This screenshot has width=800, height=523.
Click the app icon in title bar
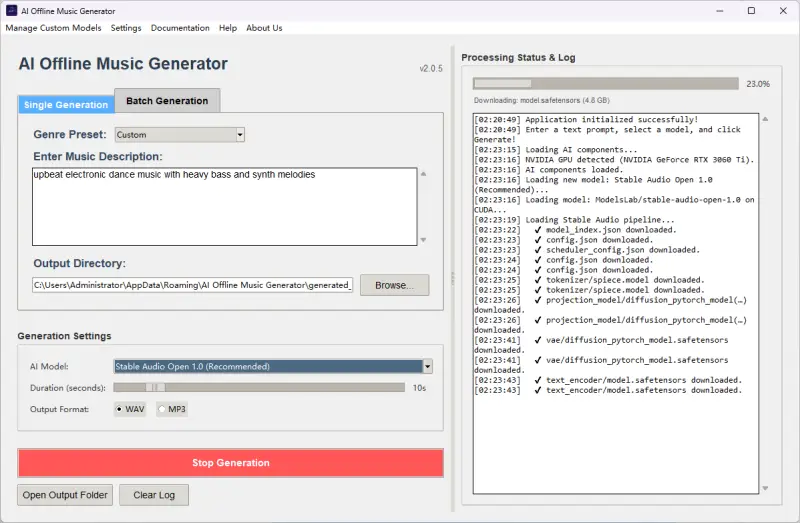pyautogui.click(x=11, y=10)
